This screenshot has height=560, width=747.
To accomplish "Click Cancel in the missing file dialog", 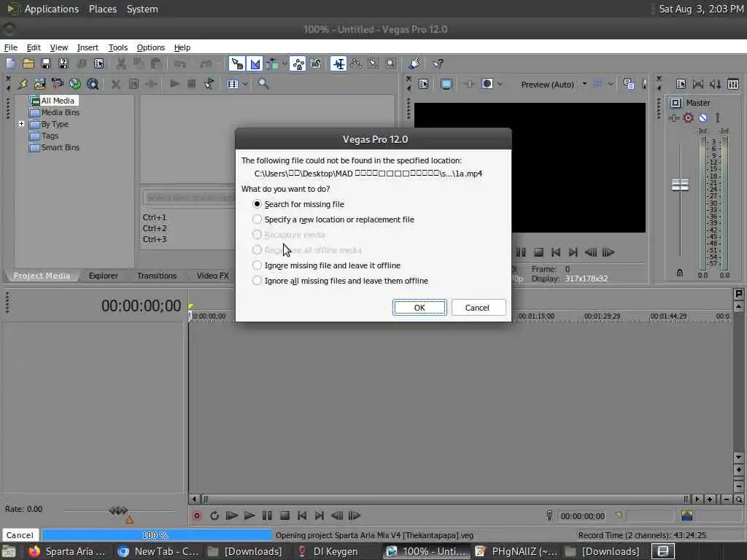I will (477, 308).
